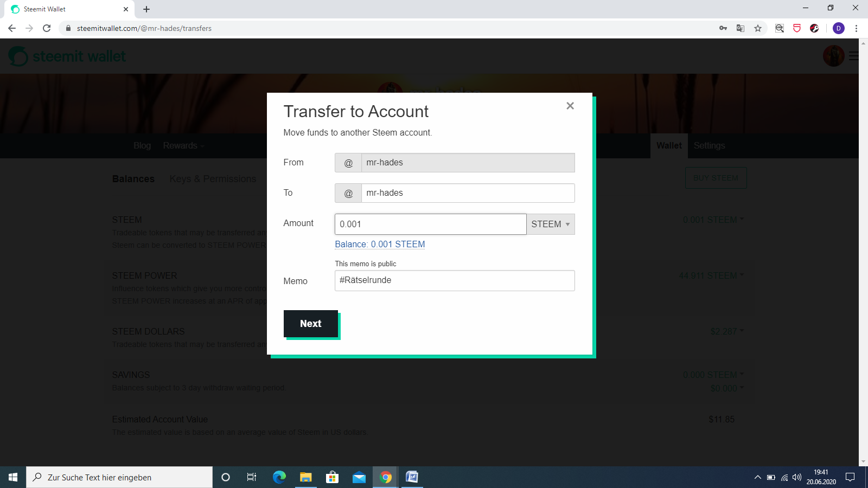The width and height of the screenshot is (868, 488).
Task: Switch to Chrome on the taskbar
Action: [x=386, y=477]
